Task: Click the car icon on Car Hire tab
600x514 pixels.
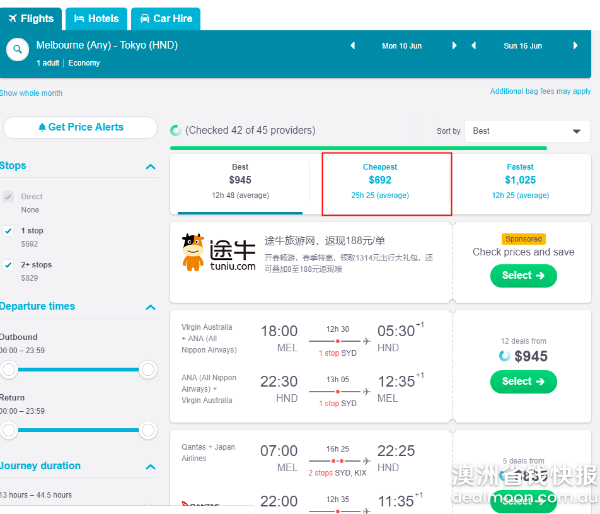Action: click(145, 18)
